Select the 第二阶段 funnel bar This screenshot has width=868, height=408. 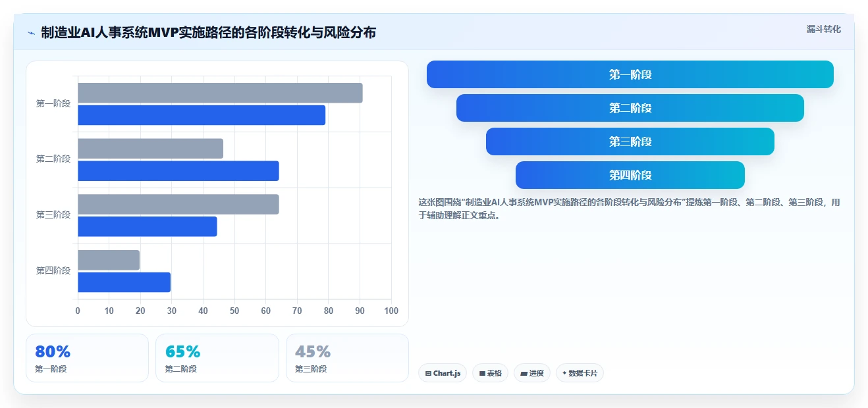(630, 108)
